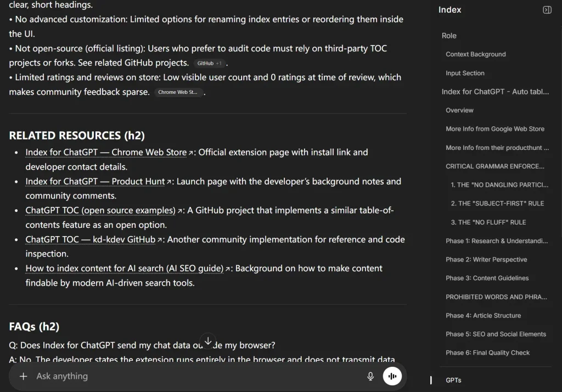Open ChatGPT TOC open source examples link
562x392 pixels.
(x=100, y=210)
